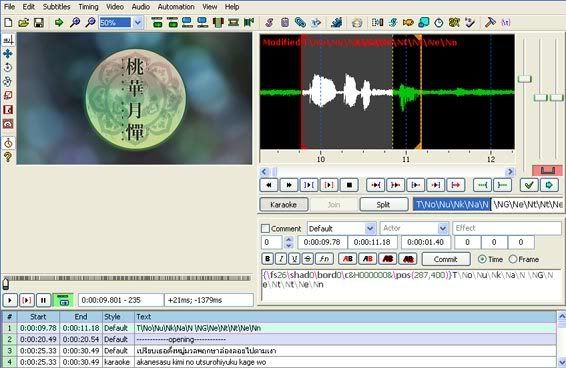Select the drag subtitles move tool

click(8, 54)
